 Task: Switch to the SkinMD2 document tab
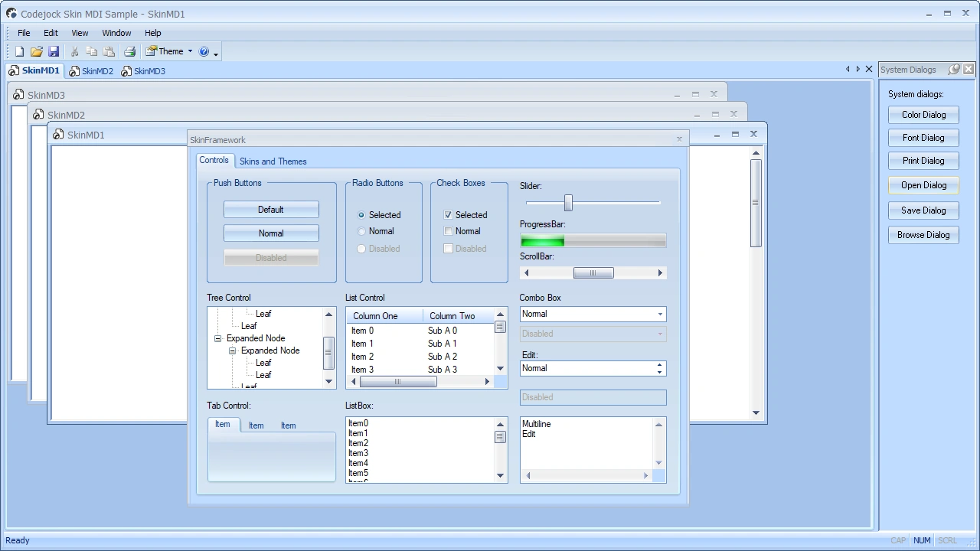pyautogui.click(x=91, y=71)
